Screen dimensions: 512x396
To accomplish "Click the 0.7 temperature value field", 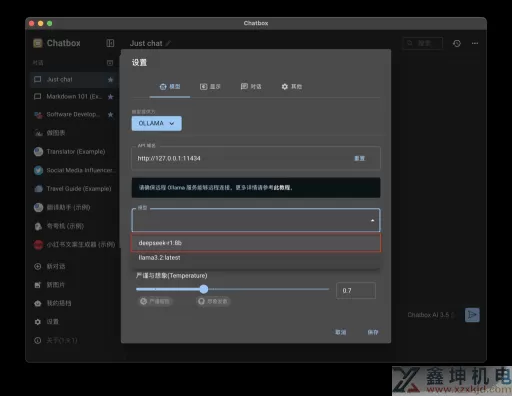I will (x=356, y=290).
